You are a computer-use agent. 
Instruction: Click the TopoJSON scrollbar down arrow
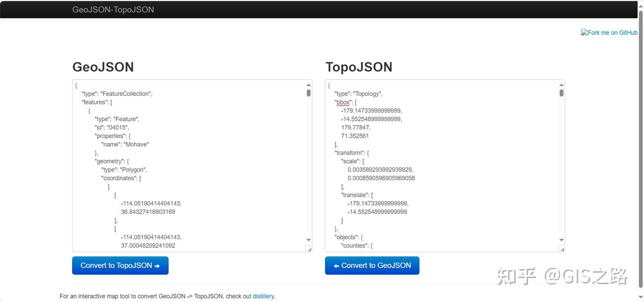tap(561, 240)
